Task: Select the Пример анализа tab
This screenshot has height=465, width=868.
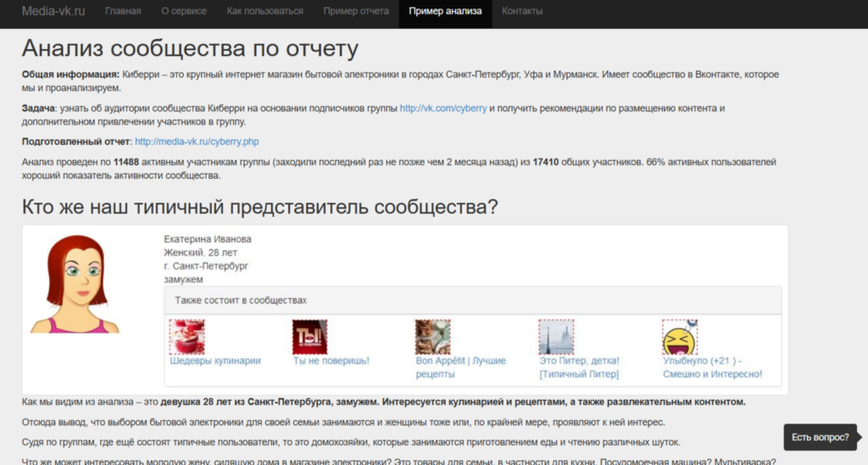Action: (x=445, y=11)
